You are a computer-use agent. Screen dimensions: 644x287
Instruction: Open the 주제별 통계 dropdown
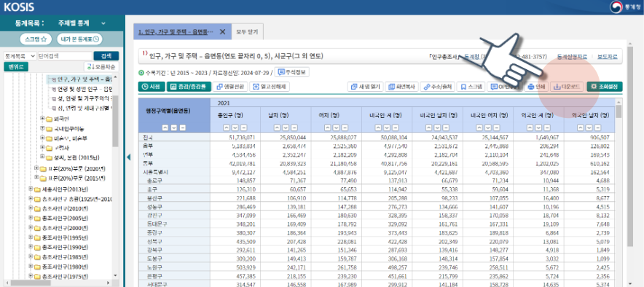tap(82, 23)
